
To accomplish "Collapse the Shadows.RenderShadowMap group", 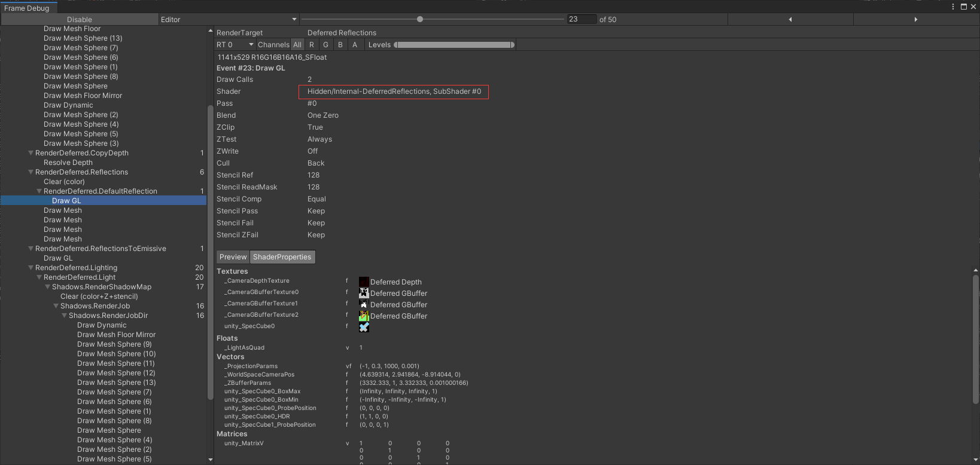I will (48, 287).
